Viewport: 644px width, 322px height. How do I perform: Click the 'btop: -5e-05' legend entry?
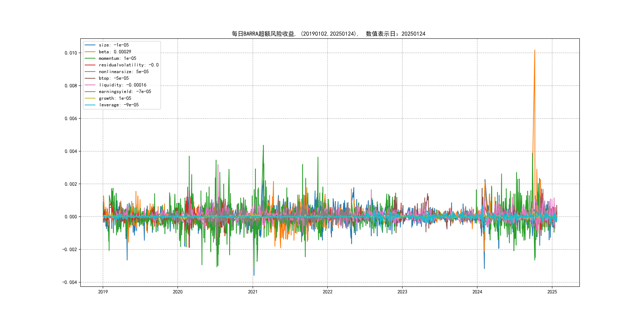click(113, 78)
